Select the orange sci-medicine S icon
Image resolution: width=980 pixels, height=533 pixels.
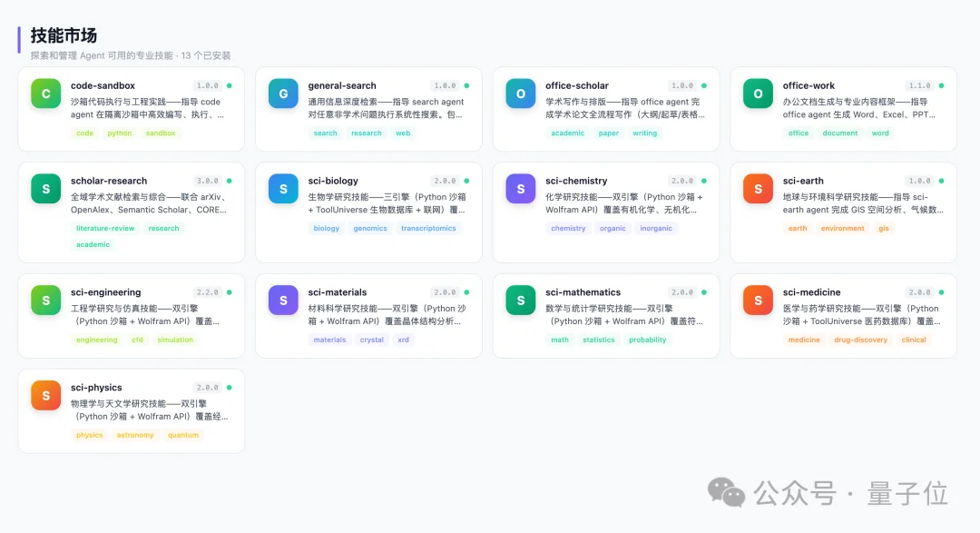(758, 301)
